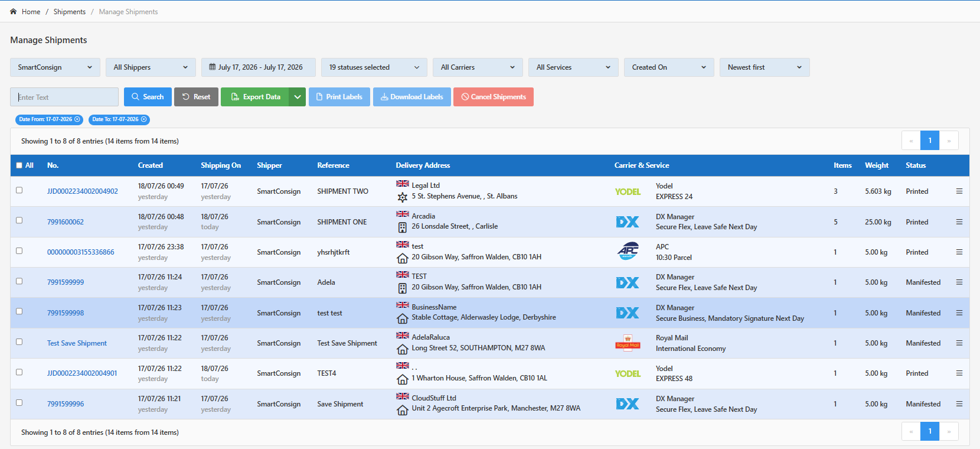Tick checkbox for shipment 7991599999

pyautogui.click(x=19, y=281)
